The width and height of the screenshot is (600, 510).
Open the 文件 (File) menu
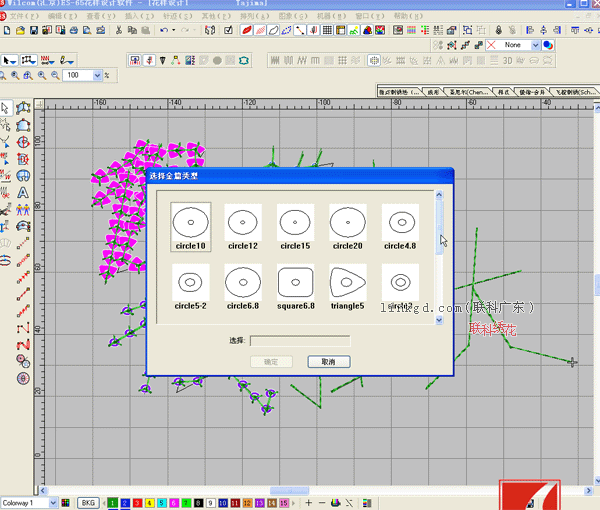22,17
